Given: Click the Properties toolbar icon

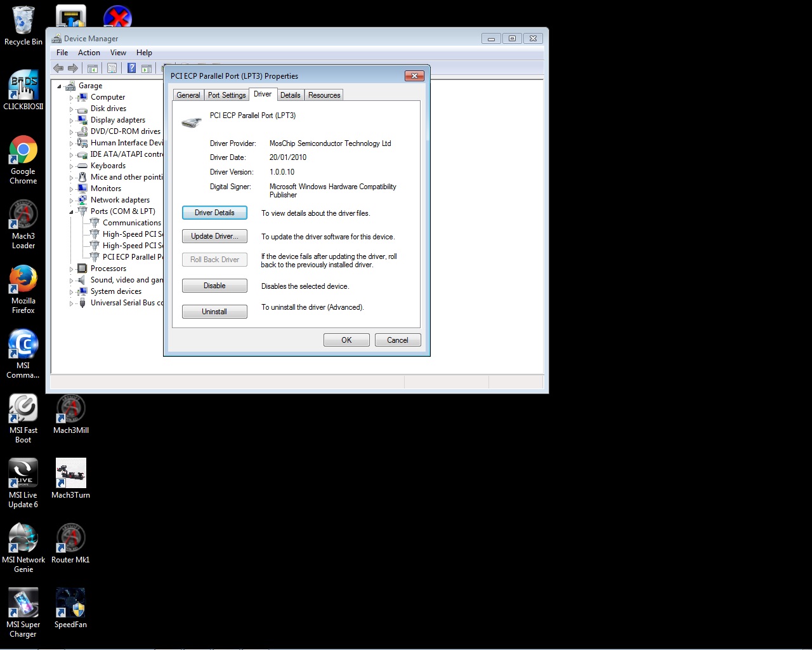Looking at the screenshot, I should 112,69.
